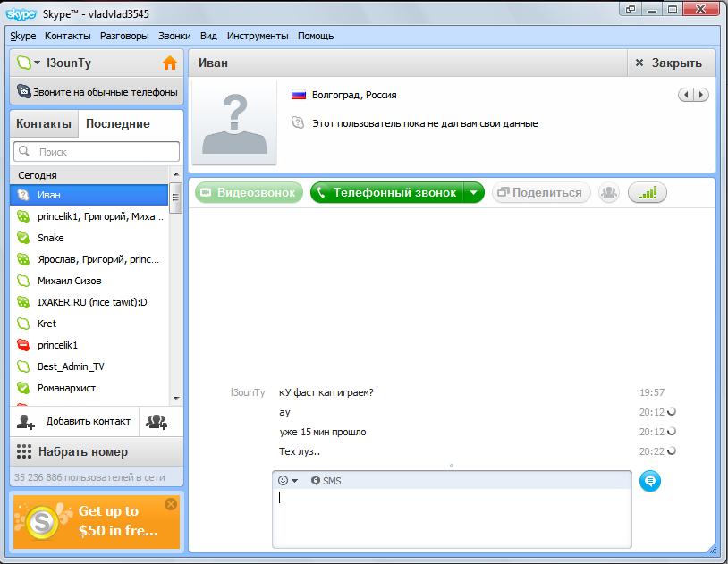Start a Телефонный звонок call
Image resolution: width=728 pixels, height=564 pixels.
(386, 193)
